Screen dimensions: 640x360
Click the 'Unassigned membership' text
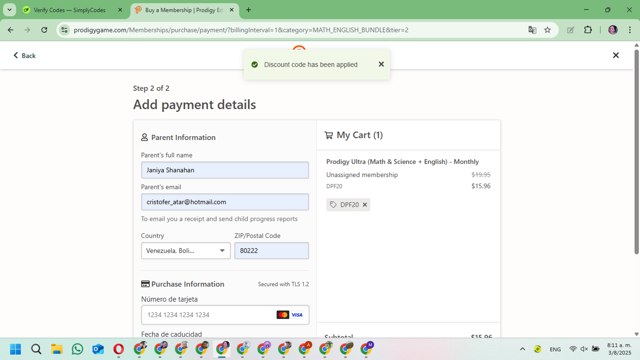tap(362, 175)
